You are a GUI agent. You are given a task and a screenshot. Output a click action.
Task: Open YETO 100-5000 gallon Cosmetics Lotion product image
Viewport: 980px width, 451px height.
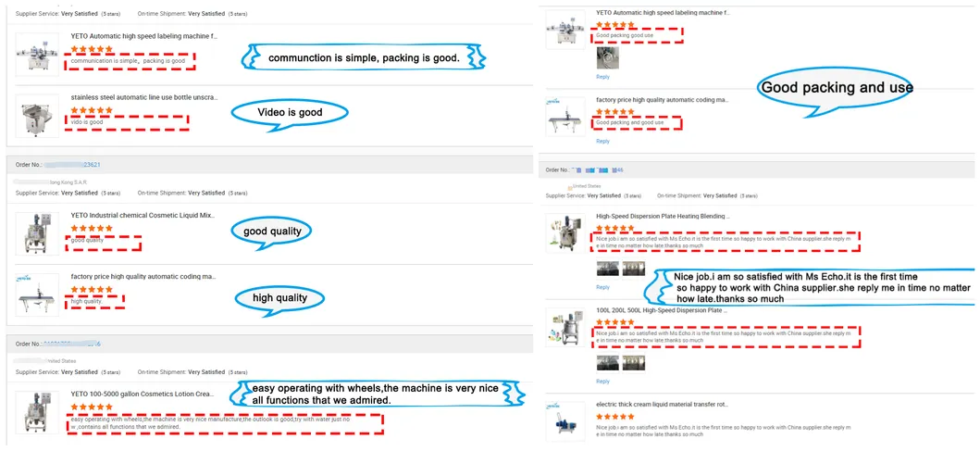[x=37, y=413]
